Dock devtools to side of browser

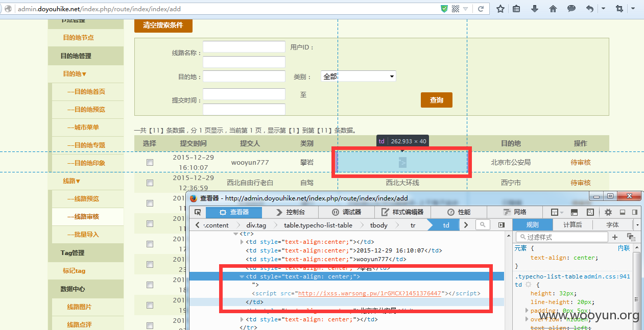point(635,212)
